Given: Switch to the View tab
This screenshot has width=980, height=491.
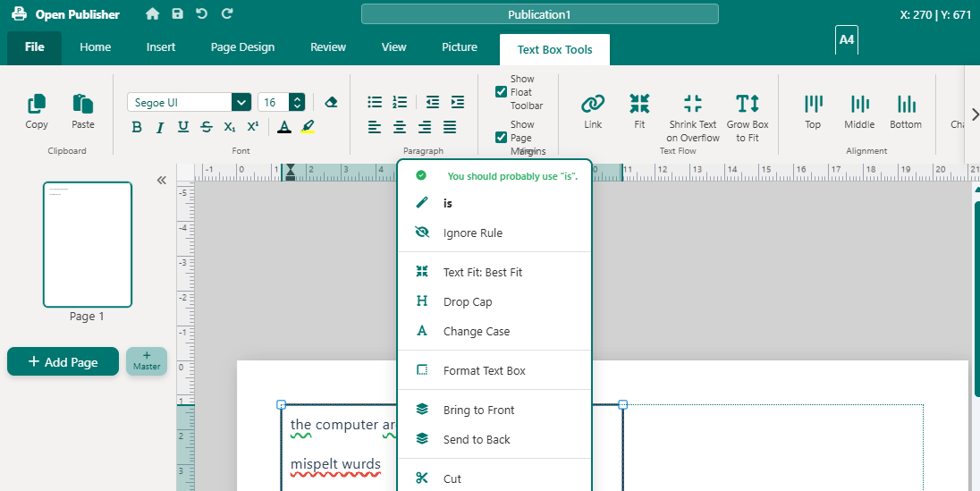Looking at the screenshot, I should tap(393, 47).
